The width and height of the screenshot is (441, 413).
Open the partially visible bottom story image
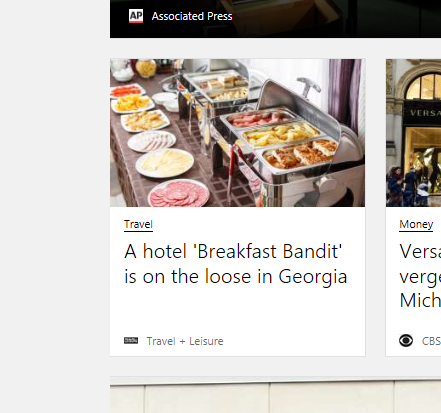(x=275, y=395)
